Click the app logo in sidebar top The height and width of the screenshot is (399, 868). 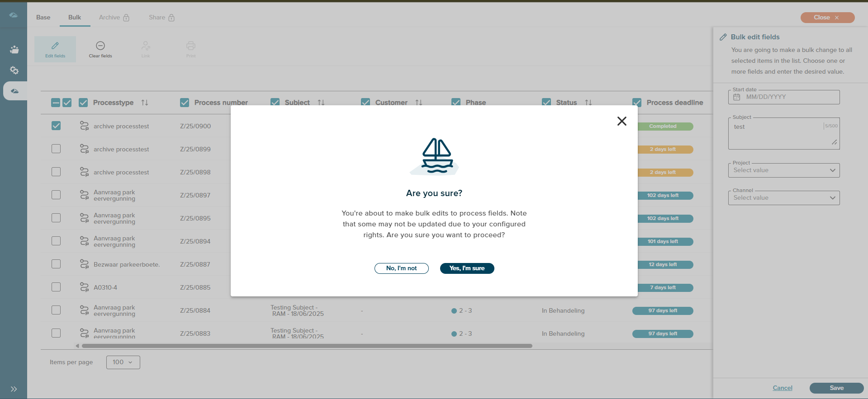[x=14, y=15]
